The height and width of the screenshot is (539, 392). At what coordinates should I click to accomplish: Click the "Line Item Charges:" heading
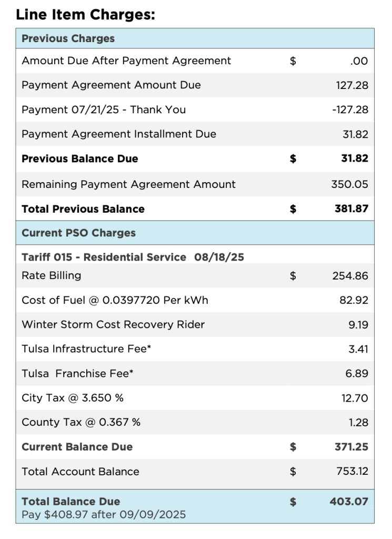click(x=85, y=14)
